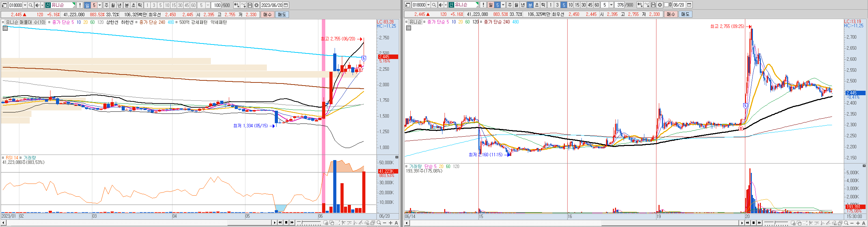This screenshot has width=868, height=227.
Task: Select the 10-minute interval in right chart
Action: [x=571, y=5]
